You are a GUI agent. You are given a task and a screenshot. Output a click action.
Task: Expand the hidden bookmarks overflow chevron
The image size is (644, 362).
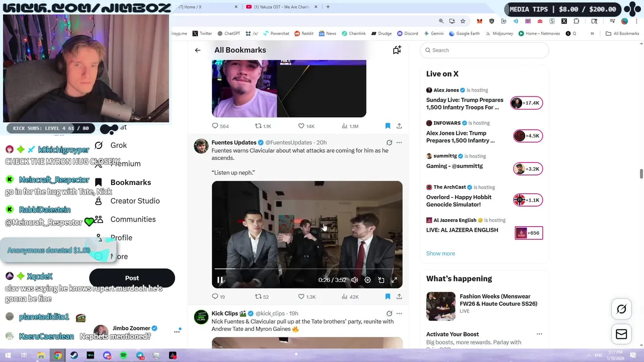(592, 34)
